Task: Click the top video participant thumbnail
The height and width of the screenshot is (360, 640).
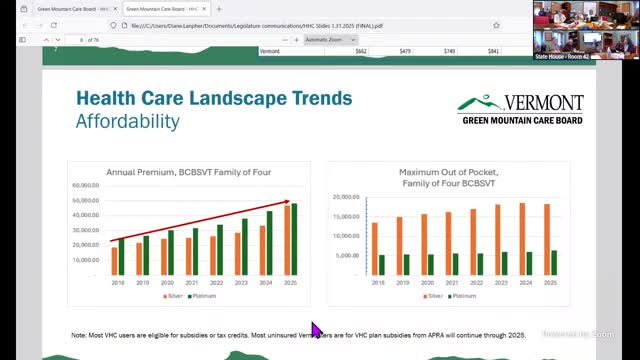Action: pyautogui.click(x=586, y=15)
